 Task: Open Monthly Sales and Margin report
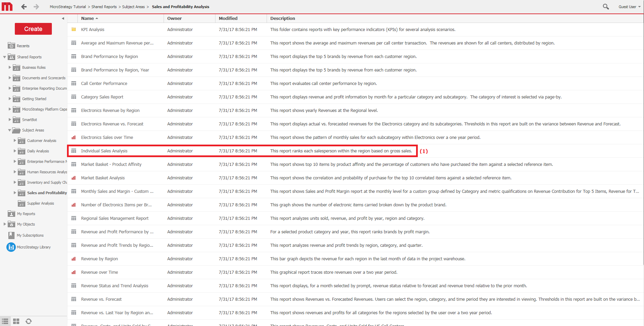coord(117,191)
